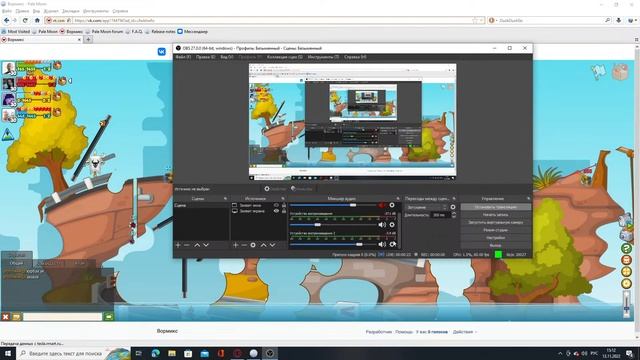Move the source up in Sources panel
The image size is (640, 360).
pos(263,245)
